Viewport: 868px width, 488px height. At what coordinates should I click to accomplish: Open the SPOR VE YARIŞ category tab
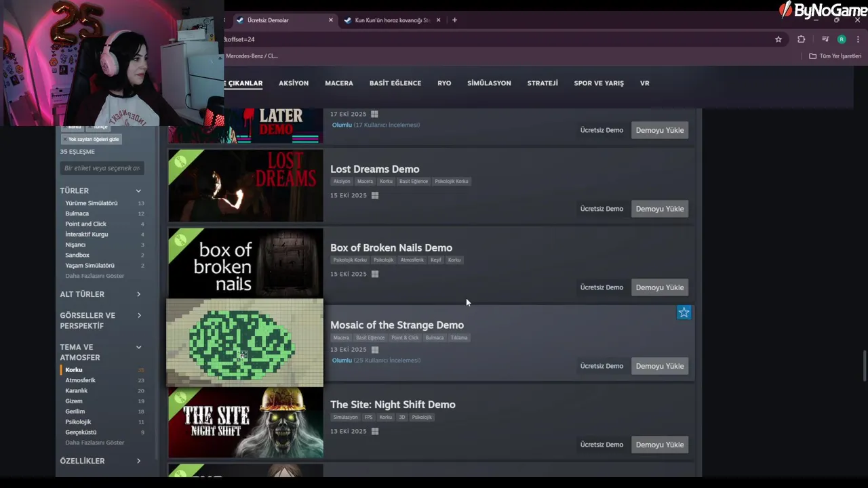click(599, 83)
